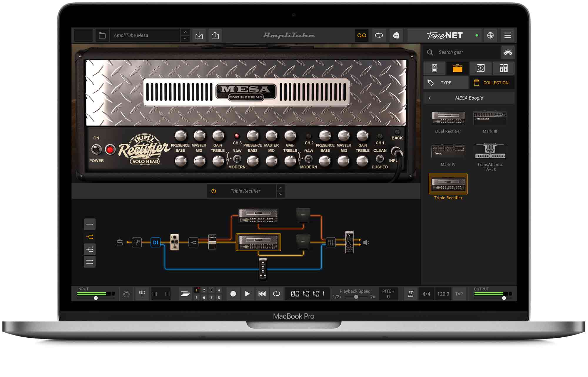588x377 pixels.
Task: Open the multitrack recorder lines icon
Action: (185, 294)
